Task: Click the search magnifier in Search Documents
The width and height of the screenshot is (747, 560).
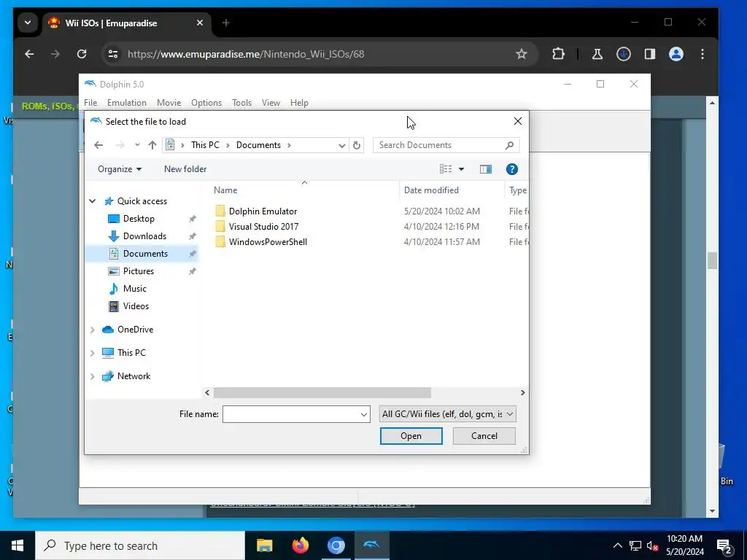Action: (509, 145)
